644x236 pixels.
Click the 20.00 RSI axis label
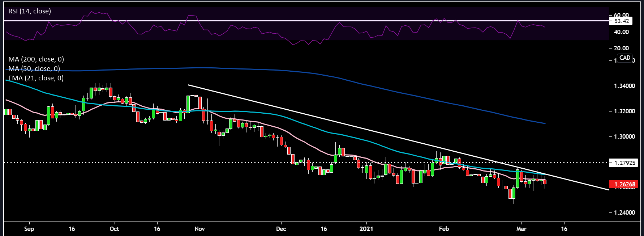[621, 48]
